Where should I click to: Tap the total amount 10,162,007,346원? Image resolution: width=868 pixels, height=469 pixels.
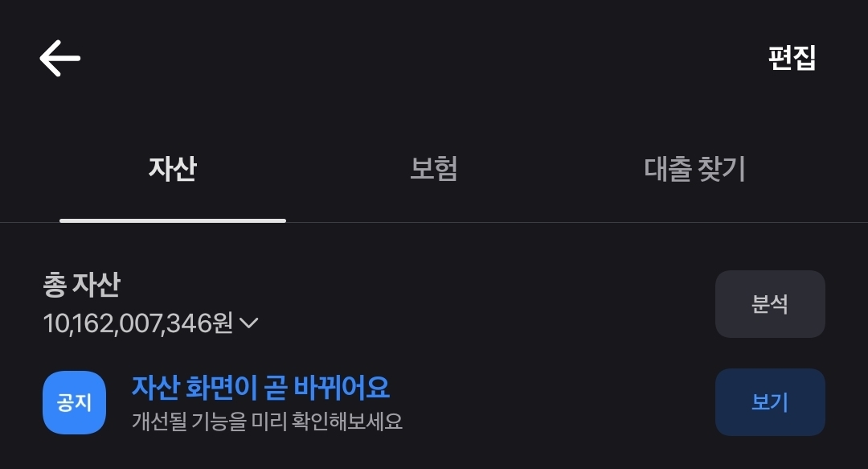(138, 323)
